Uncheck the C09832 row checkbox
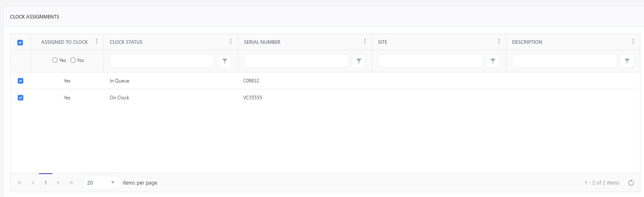 click(x=21, y=81)
